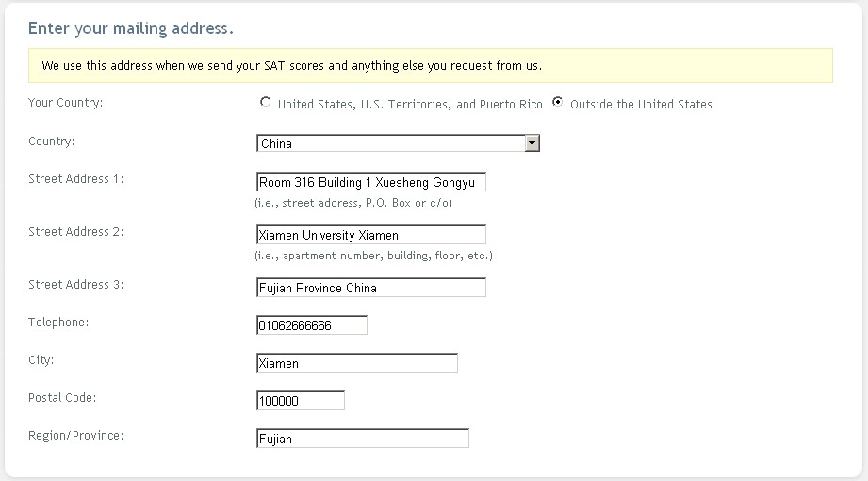Viewport: 868px width, 481px height.
Task: Expand the Country dropdown arrow
Action: (532, 143)
